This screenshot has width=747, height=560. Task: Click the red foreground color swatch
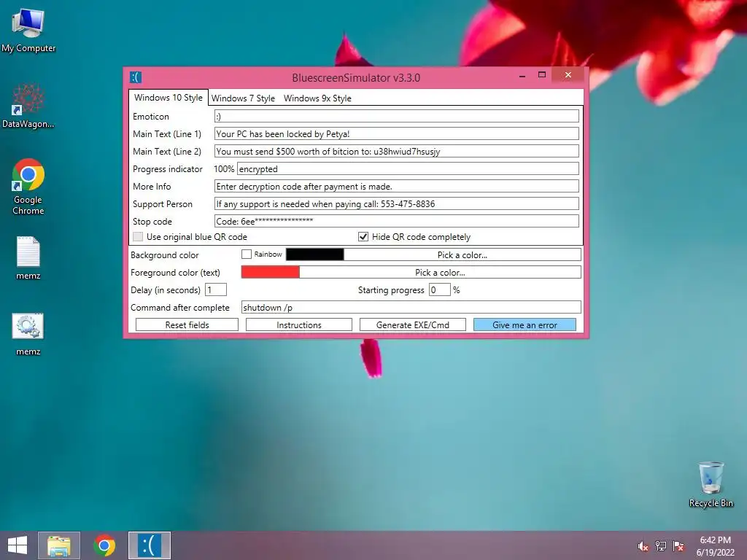click(270, 273)
